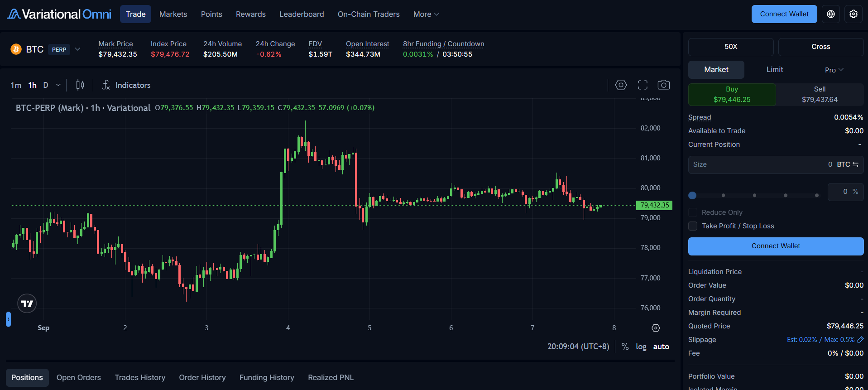Select the 1h chart interval
This screenshot has width=868, height=390.
(x=32, y=85)
